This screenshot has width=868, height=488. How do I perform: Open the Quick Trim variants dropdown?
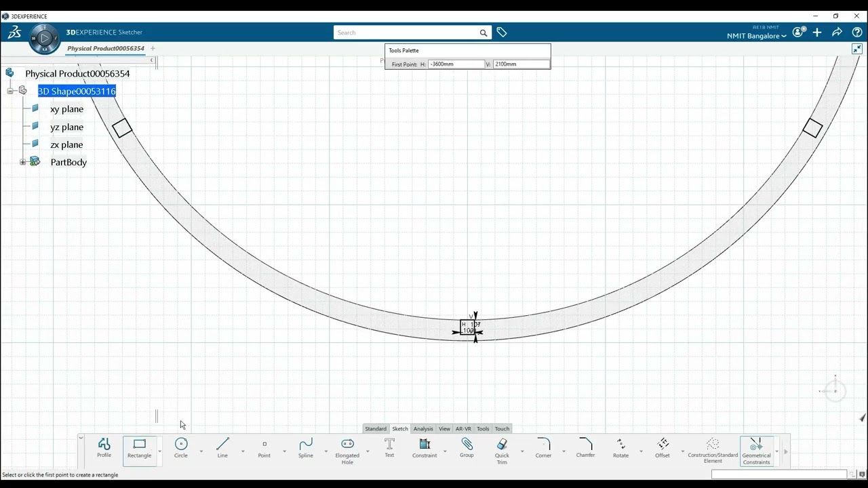(521, 451)
